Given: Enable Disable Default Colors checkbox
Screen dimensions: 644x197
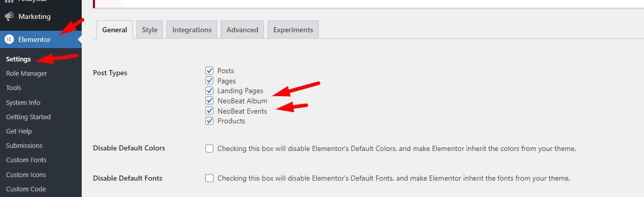Looking at the screenshot, I should click(209, 148).
